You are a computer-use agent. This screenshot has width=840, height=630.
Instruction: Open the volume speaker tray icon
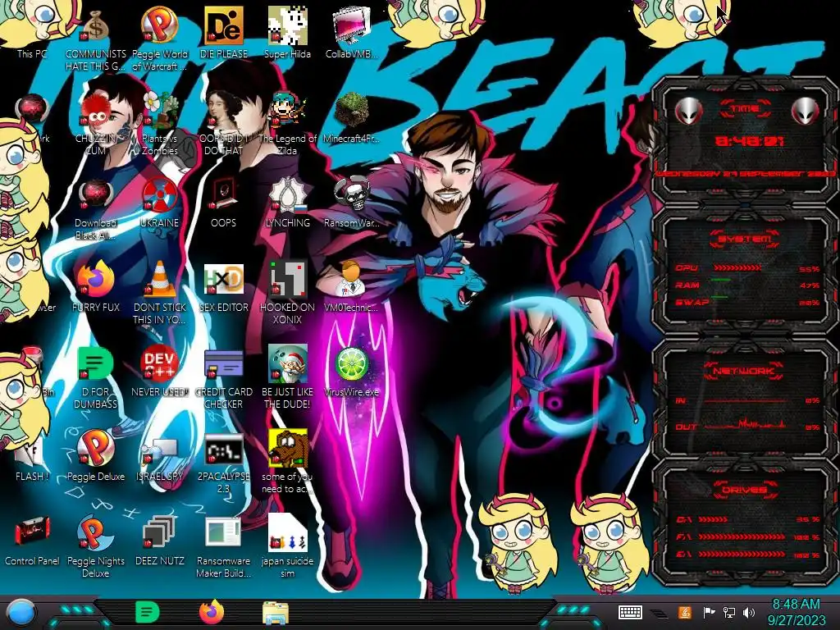click(x=749, y=612)
